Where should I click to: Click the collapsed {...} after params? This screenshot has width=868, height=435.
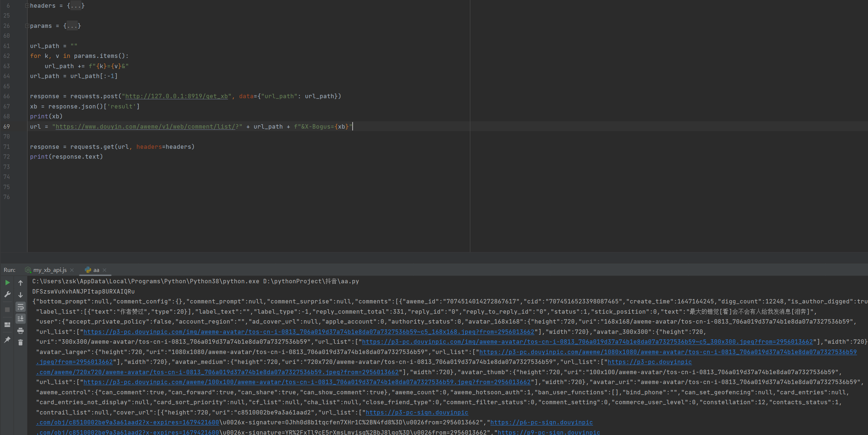(72, 26)
